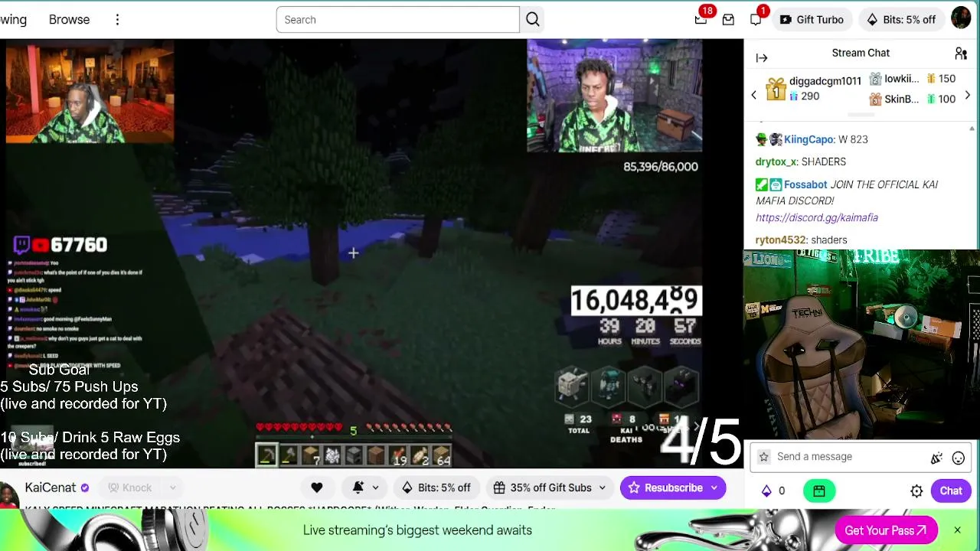Select leaderboard entry SkinB... 100
Screen dimensions: 980x551
tap(913, 99)
